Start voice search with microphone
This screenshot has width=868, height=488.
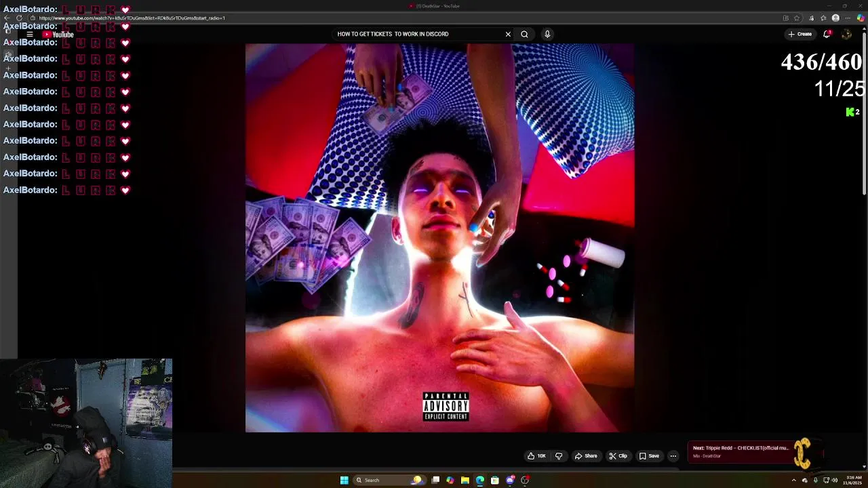pos(547,34)
